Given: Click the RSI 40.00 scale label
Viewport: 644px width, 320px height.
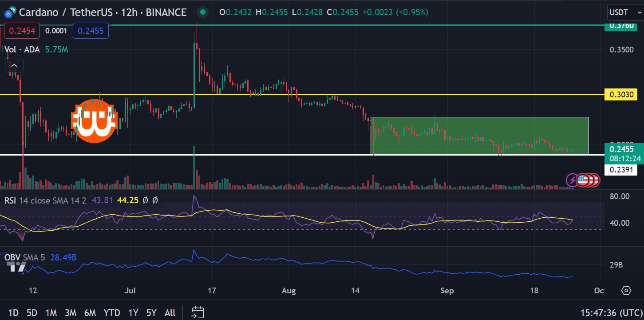Looking at the screenshot, I should pyautogui.click(x=619, y=223).
